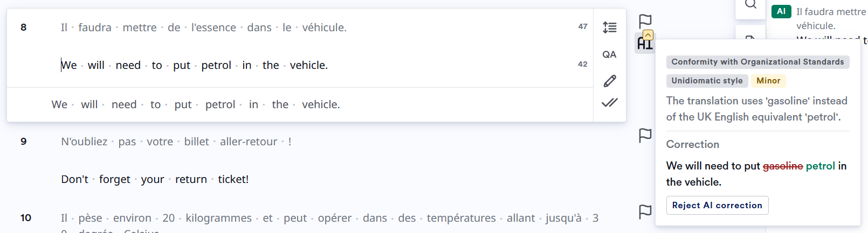This screenshot has height=233, width=868.
Task: Flag segment 10 with the flag icon
Action: (645, 211)
